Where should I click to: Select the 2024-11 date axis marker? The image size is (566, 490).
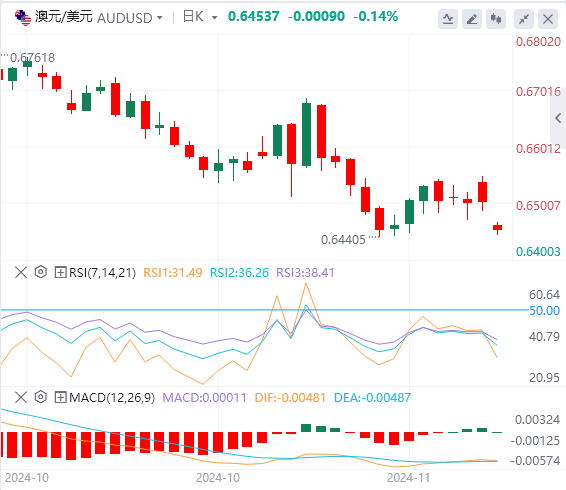(x=409, y=478)
